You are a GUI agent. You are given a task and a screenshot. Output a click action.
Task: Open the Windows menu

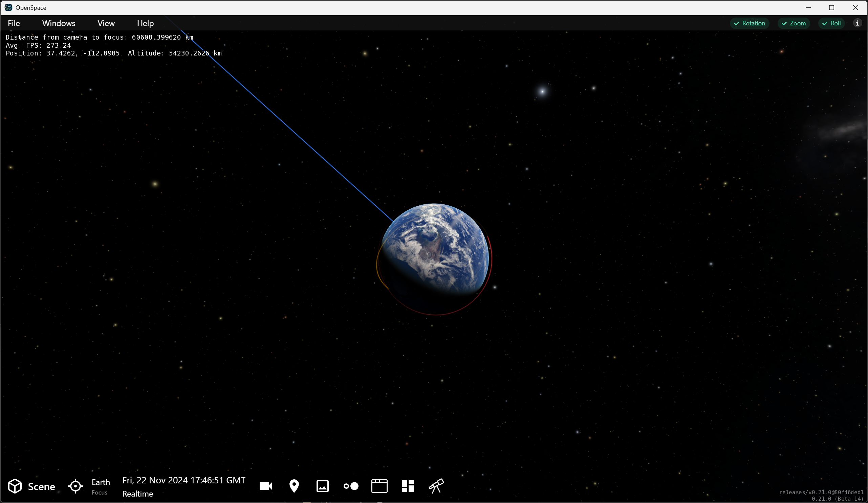click(59, 23)
